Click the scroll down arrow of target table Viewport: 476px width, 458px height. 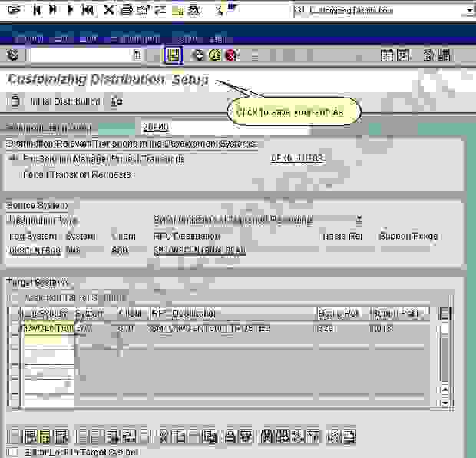(445, 403)
